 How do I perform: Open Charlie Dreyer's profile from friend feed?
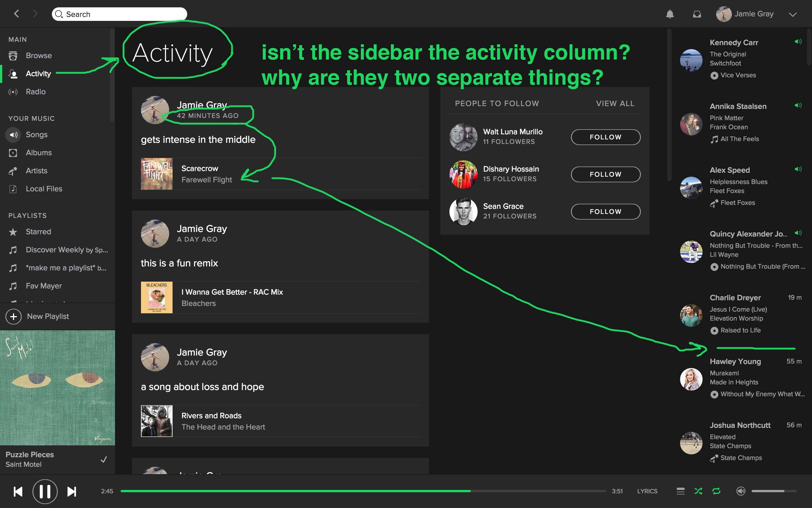point(735,298)
